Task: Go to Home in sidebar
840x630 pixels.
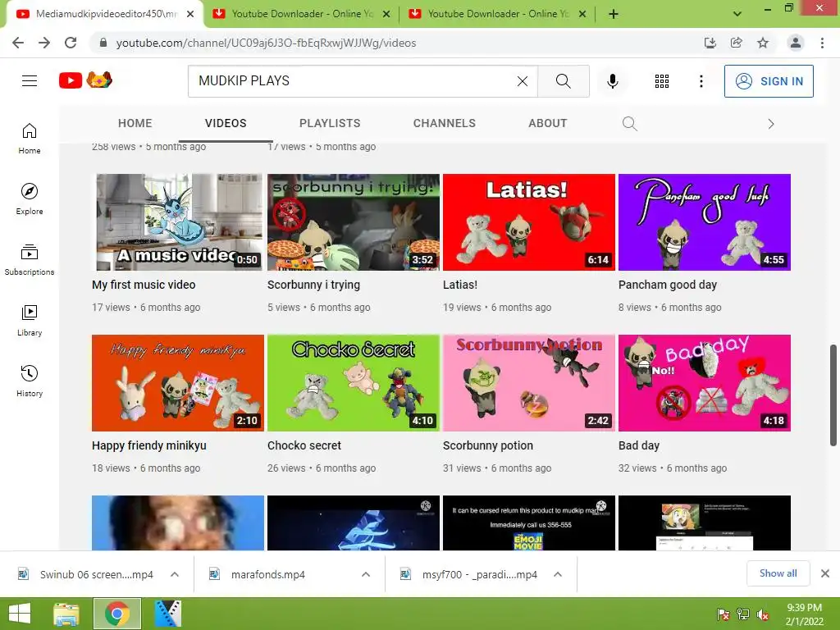Action: pyautogui.click(x=30, y=139)
